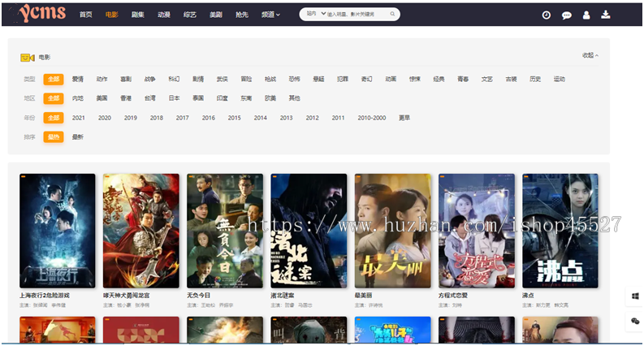Filter genre by 冒险
The height and width of the screenshot is (346, 644).
(x=246, y=79)
